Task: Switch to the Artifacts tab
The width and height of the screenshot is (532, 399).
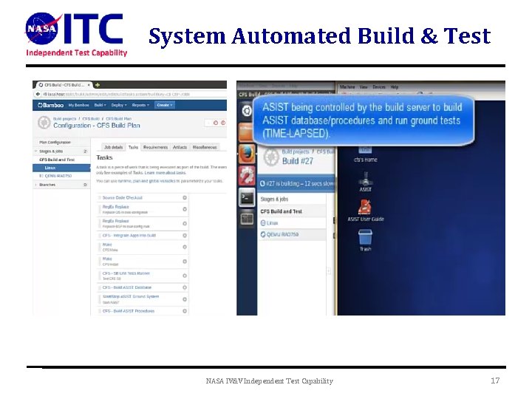Action: click(x=180, y=147)
